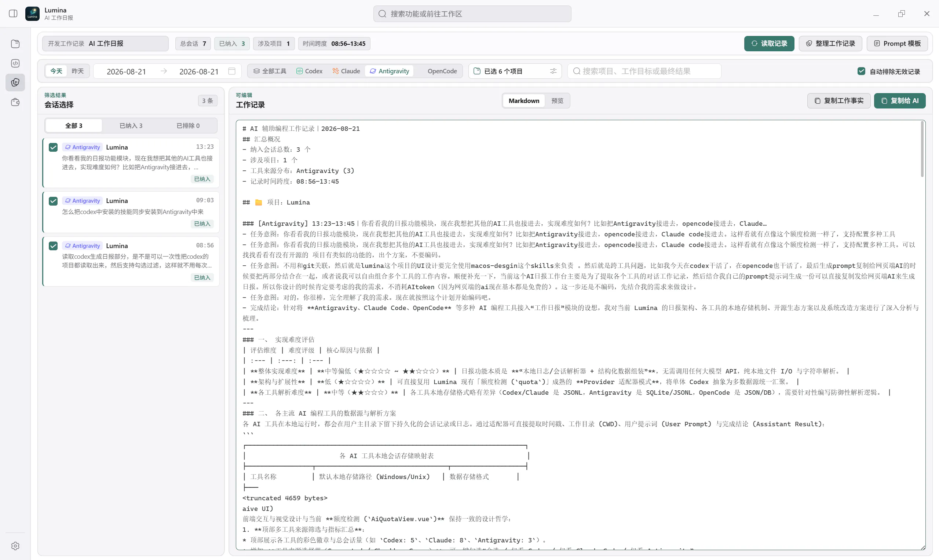Click the Antigravity badge on 08:56 session
The width and height of the screenshot is (939, 560).
pos(82,246)
